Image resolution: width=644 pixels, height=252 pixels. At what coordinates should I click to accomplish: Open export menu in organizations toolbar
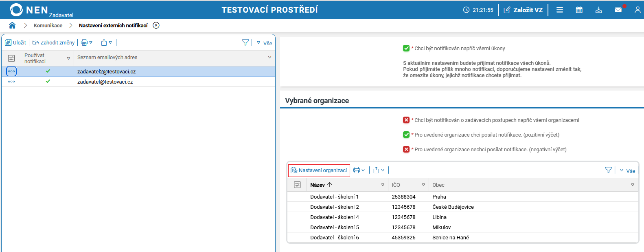[379, 170]
